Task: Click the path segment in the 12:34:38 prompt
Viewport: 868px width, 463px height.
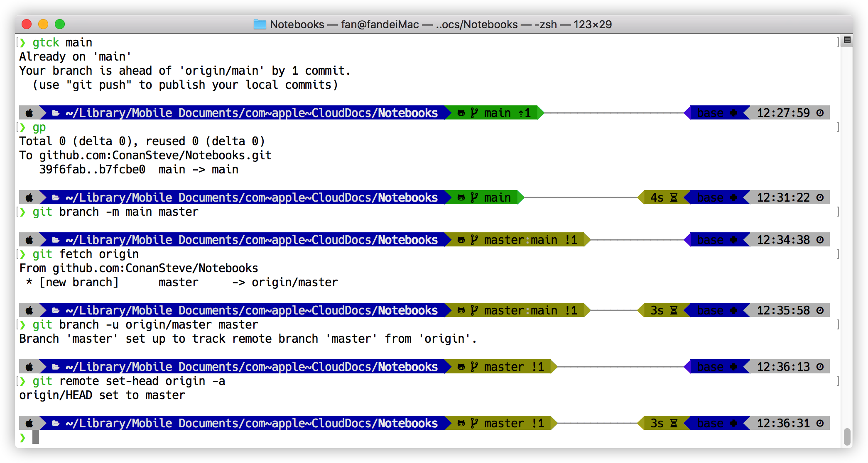Action: (245, 240)
